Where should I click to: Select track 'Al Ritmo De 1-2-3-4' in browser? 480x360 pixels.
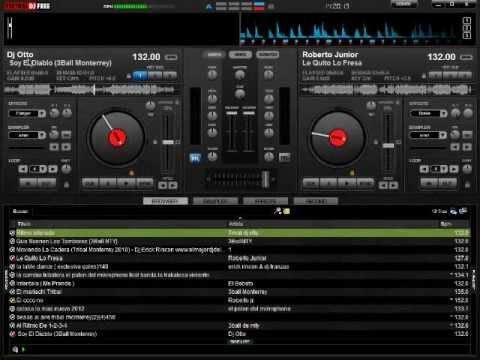coord(239,325)
